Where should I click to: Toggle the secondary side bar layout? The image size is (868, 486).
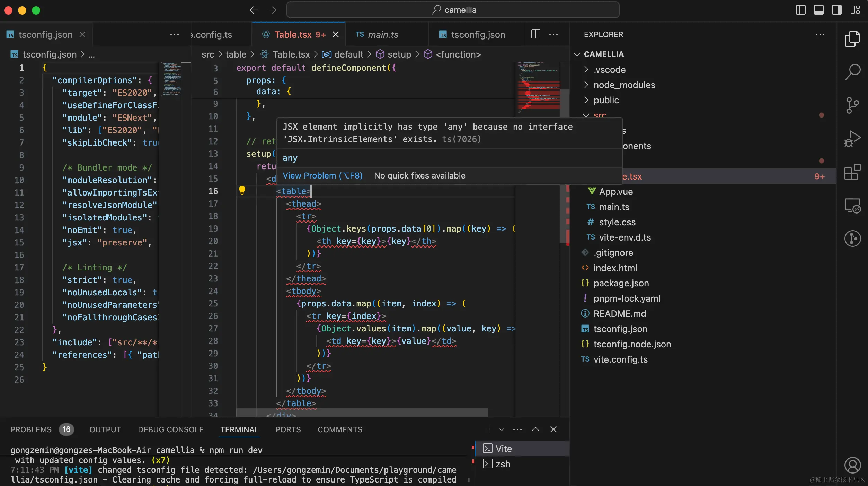(836, 10)
